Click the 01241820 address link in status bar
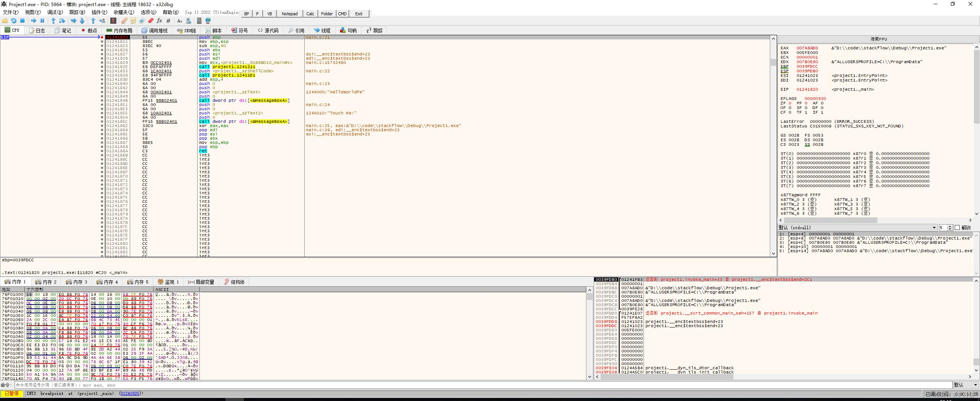980x401 pixels. click(129, 394)
